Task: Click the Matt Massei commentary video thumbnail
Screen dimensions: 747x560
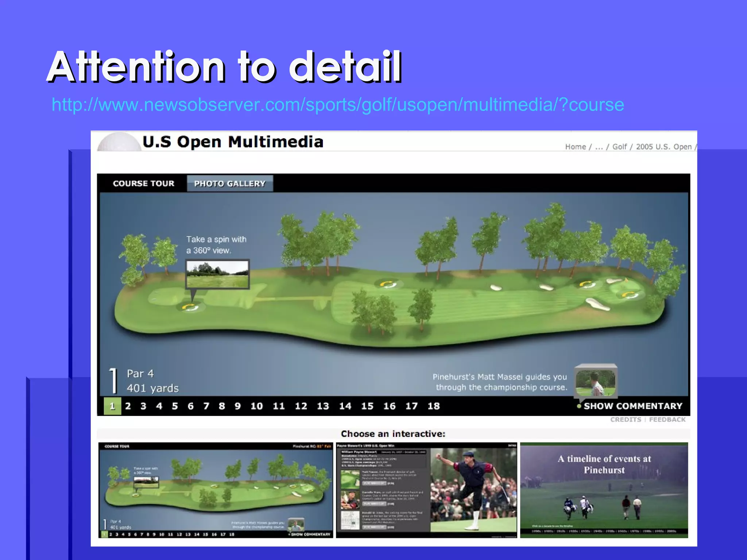Action: (x=596, y=382)
